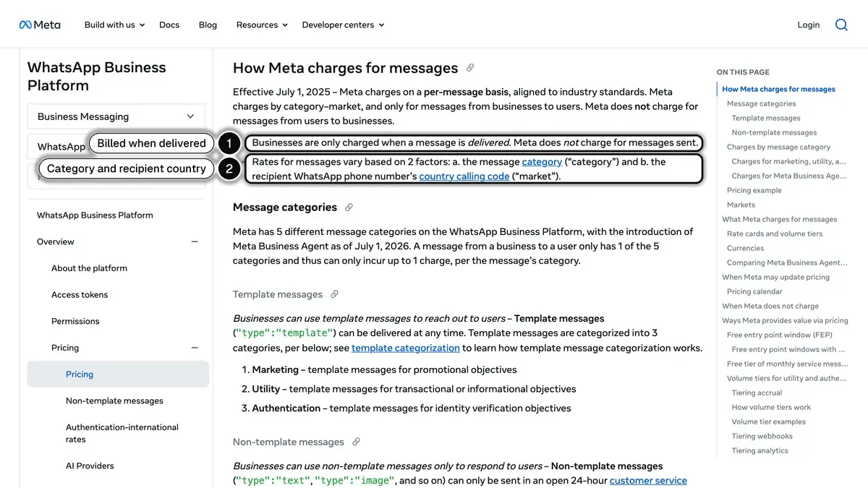Open Permissions page in sidebar
Viewport: 868px width, 488px height.
75,321
